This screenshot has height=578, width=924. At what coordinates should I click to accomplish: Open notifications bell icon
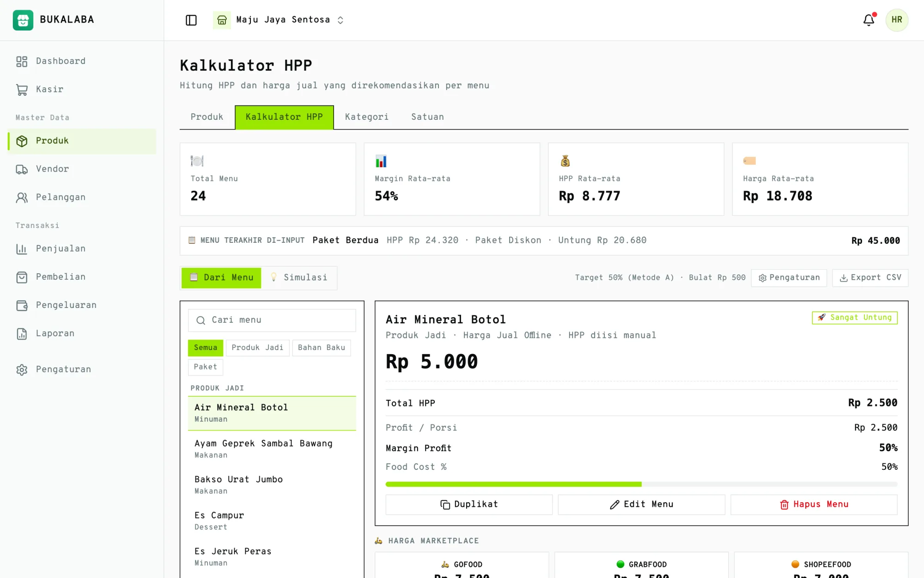(869, 20)
